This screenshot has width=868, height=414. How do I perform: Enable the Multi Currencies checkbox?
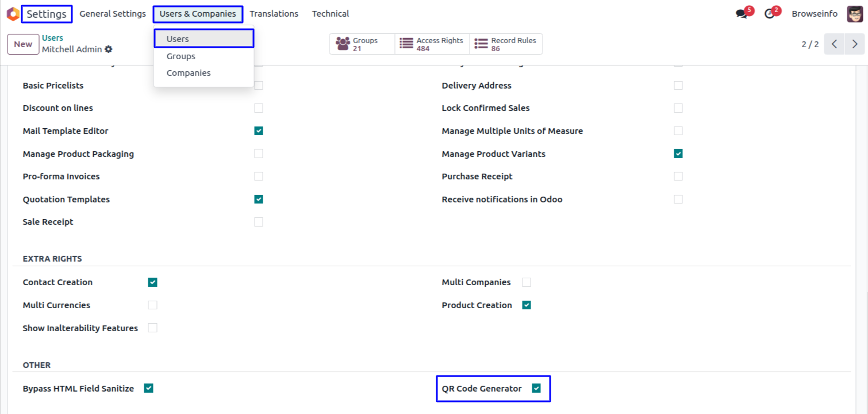153,305
